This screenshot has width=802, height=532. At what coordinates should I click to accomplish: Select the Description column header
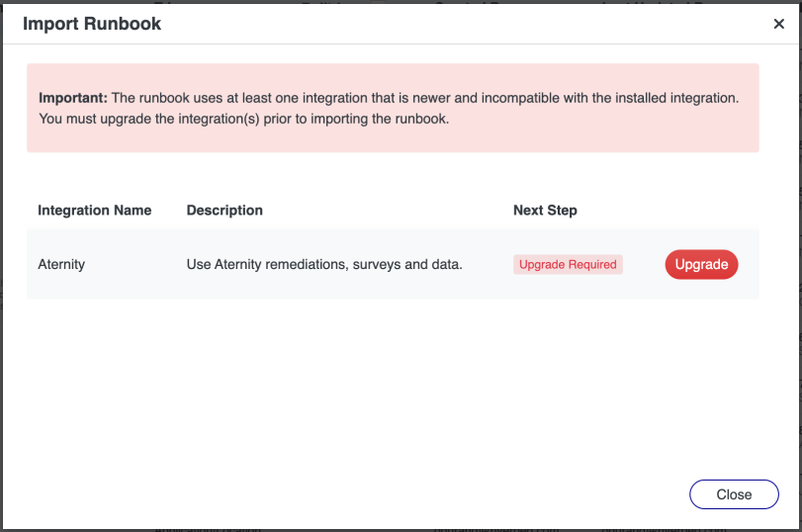224,211
